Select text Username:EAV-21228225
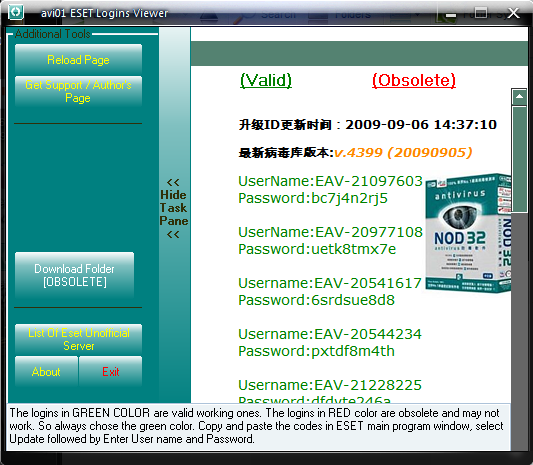The height and width of the screenshot is (465, 533). pyautogui.click(x=330, y=385)
